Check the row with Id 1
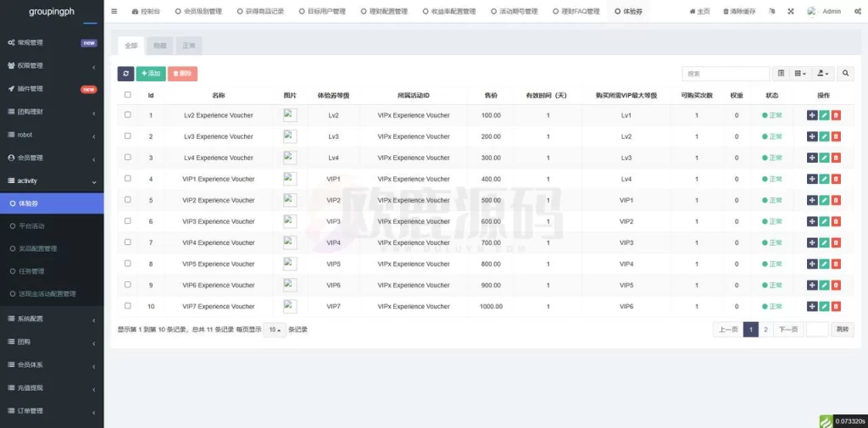Screen dimensions: 868x428 (x=128, y=114)
